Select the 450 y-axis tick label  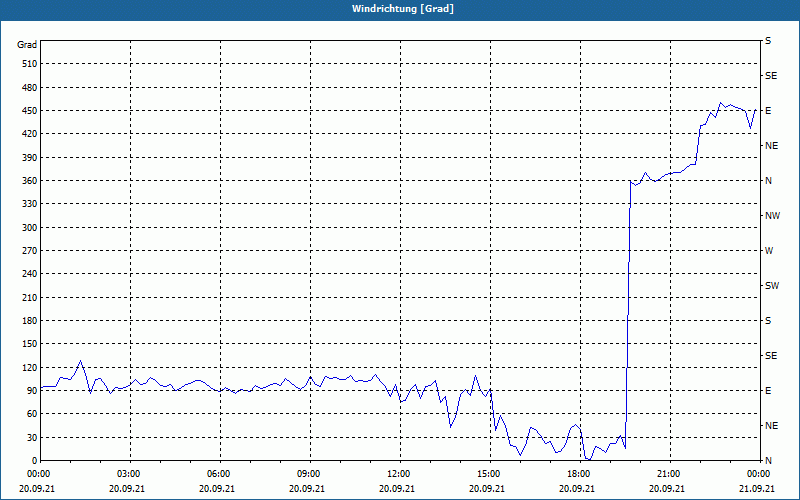click(30, 111)
